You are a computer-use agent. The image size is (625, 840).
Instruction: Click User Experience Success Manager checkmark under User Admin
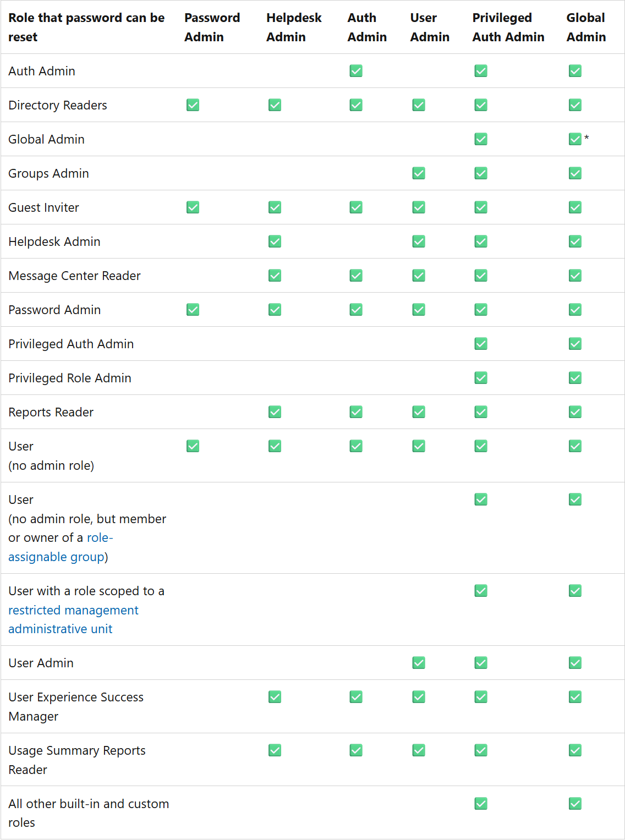pos(419,697)
